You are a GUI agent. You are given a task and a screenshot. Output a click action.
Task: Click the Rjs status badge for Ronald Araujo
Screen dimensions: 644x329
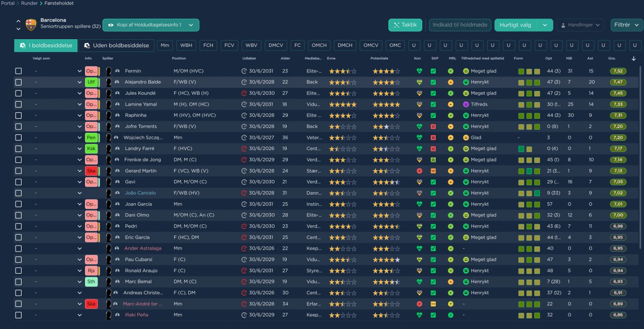tap(91, 271)
